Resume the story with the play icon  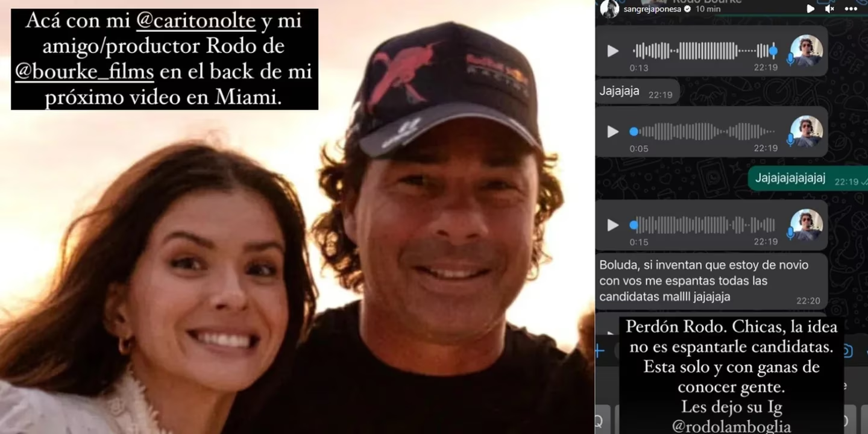pos(811,8)
